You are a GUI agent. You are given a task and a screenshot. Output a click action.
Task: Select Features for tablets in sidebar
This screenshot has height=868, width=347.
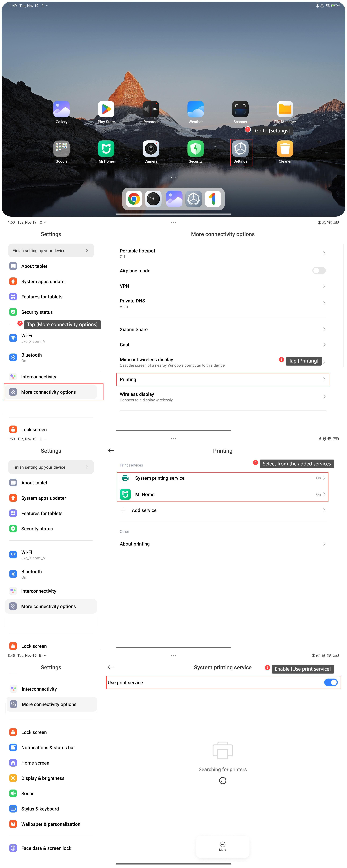(x=42, y=297)
